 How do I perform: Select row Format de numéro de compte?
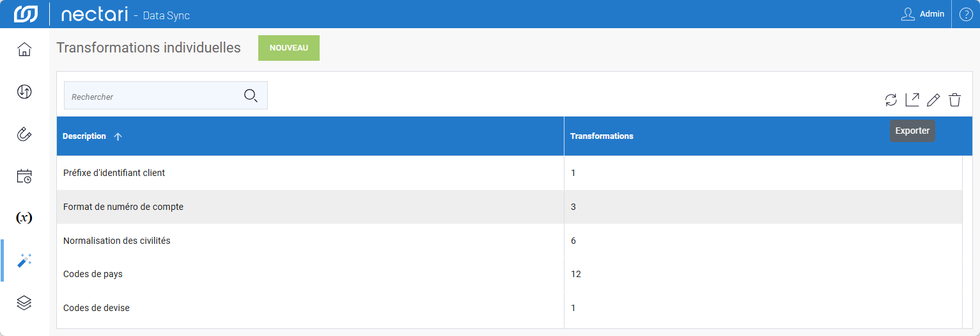(x=509, y=207)
